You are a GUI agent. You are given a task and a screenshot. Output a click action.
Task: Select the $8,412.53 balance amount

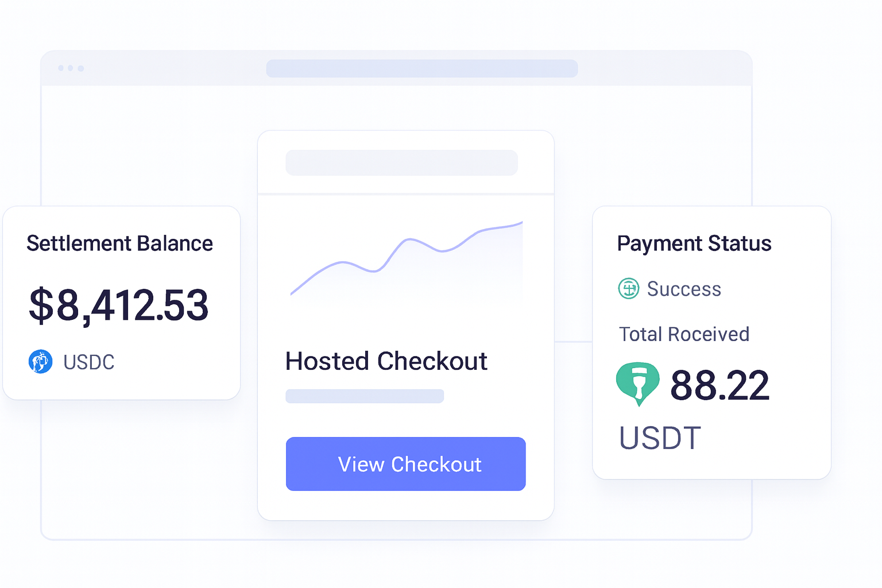click(x=119, y=305)
